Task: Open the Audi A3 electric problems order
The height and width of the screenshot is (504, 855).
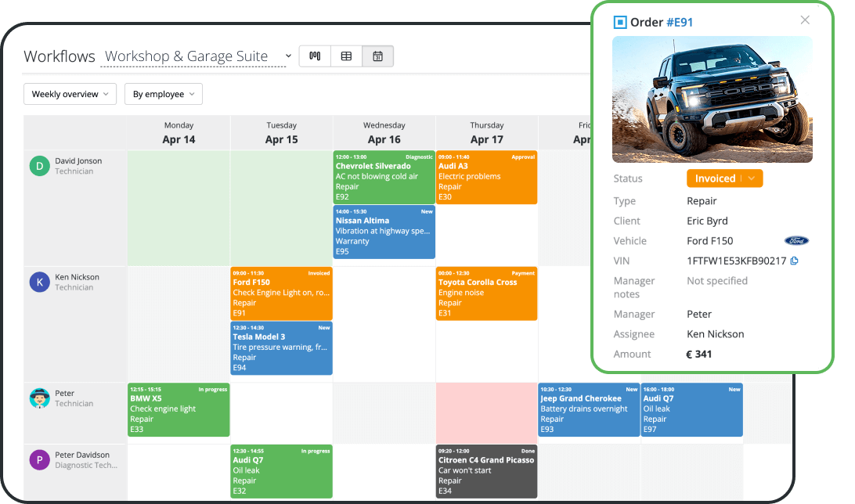Action: [x=486, y=177]
